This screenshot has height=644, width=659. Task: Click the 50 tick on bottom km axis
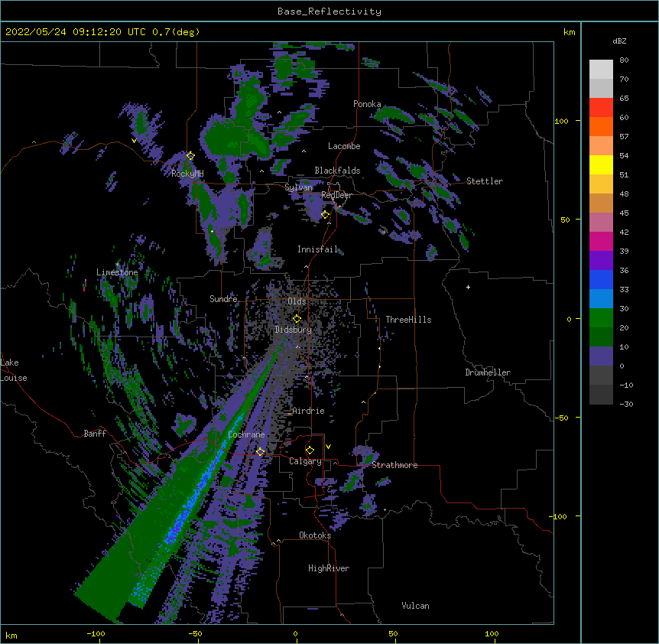click(393, 633)
